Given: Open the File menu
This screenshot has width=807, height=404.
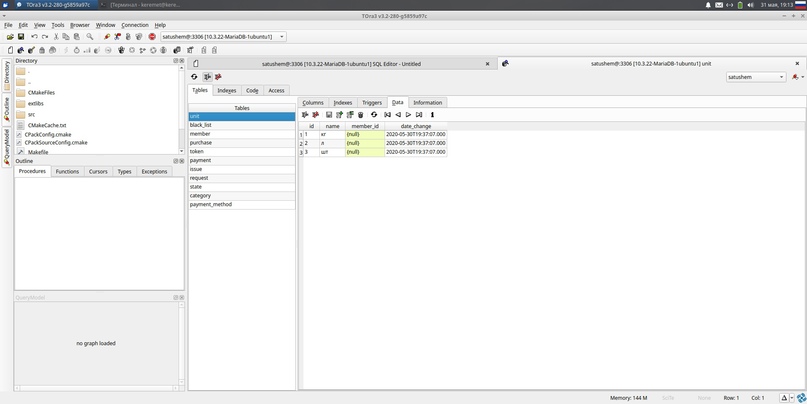Looking at the screenshot, I should click(x=8, y=25).
